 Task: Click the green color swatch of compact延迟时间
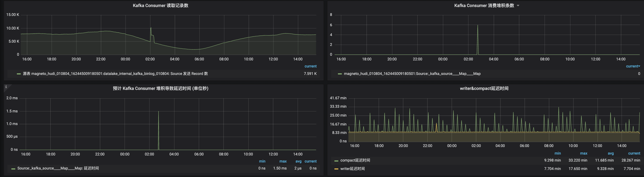click(x=336, y=161)
